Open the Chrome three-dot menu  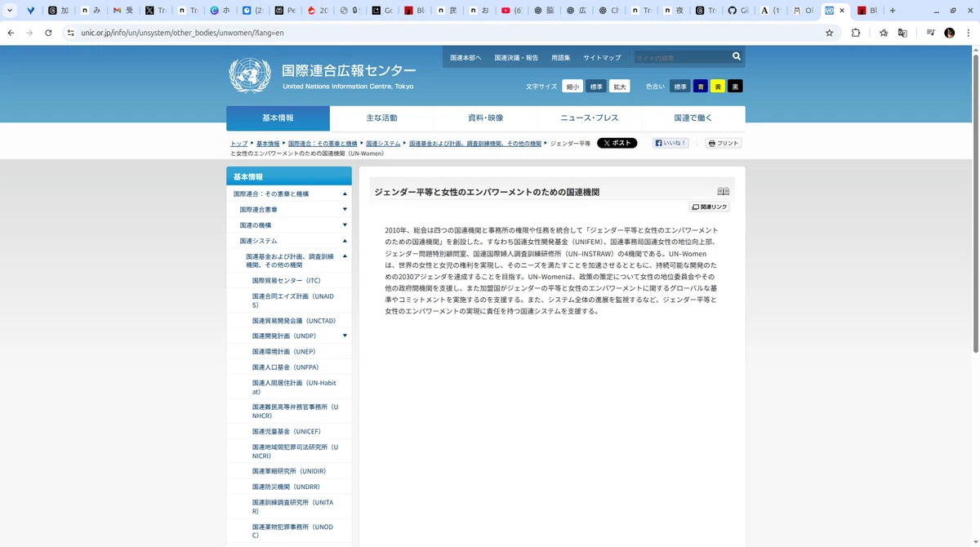pos(969,33)
